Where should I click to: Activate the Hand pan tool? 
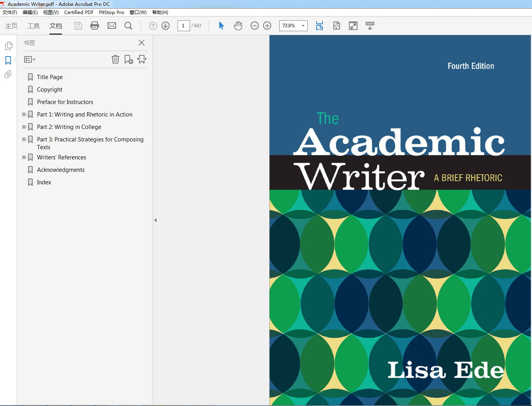coord(238,26)
